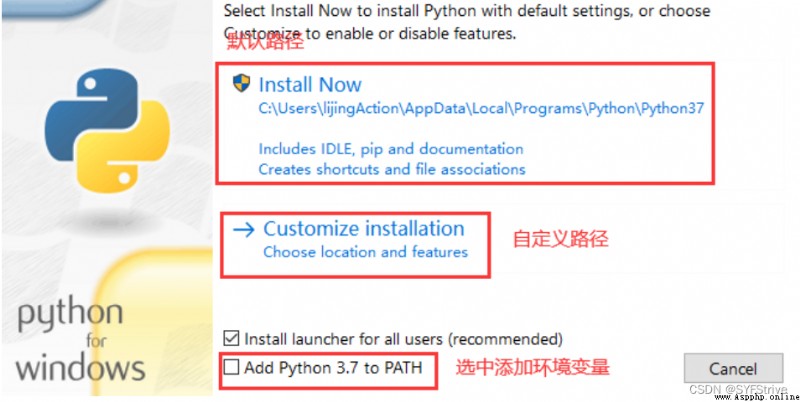
Task: Click the default install path Python37 text
Action: point(481,108)
